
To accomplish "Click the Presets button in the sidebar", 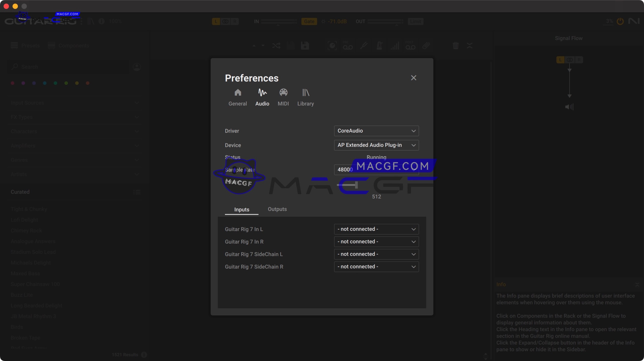I will click(25, 46).
